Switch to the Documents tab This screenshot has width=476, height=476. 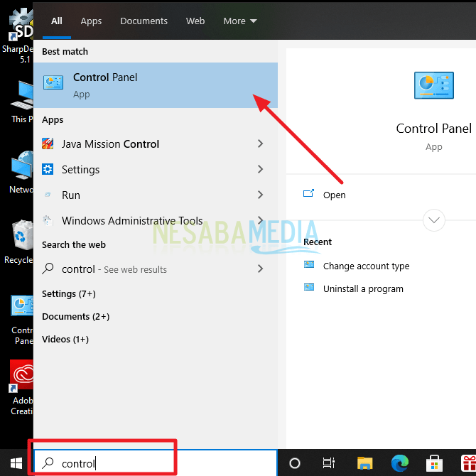pos(144,21)
